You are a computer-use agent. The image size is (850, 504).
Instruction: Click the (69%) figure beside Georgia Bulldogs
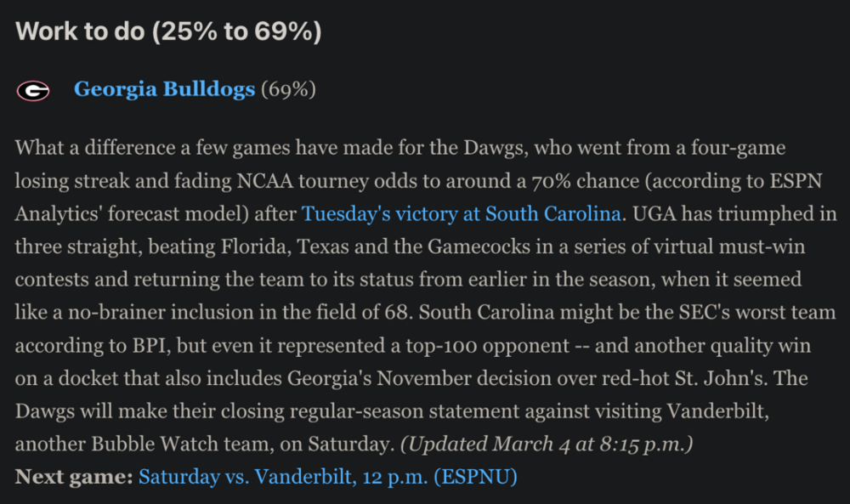coord(288,89)
